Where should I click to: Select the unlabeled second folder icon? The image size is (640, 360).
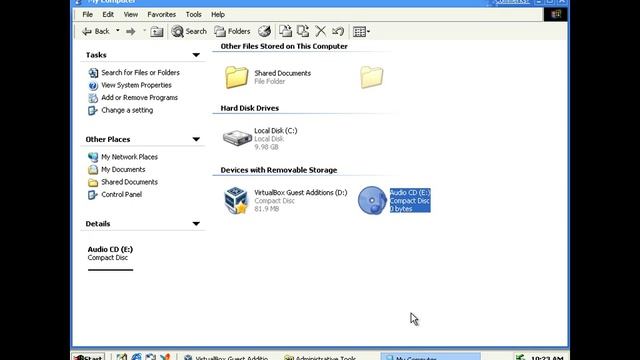(371, 77)
